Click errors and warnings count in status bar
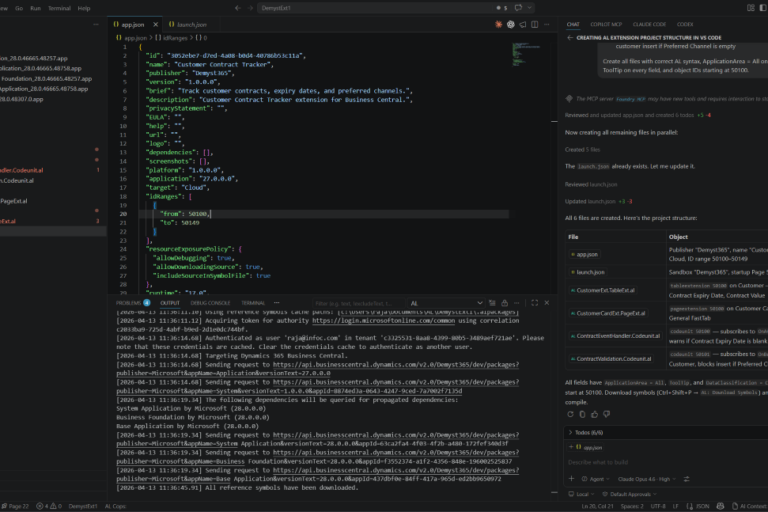Image resolution: width=768 pixels, height=512 pixels. 48,506
